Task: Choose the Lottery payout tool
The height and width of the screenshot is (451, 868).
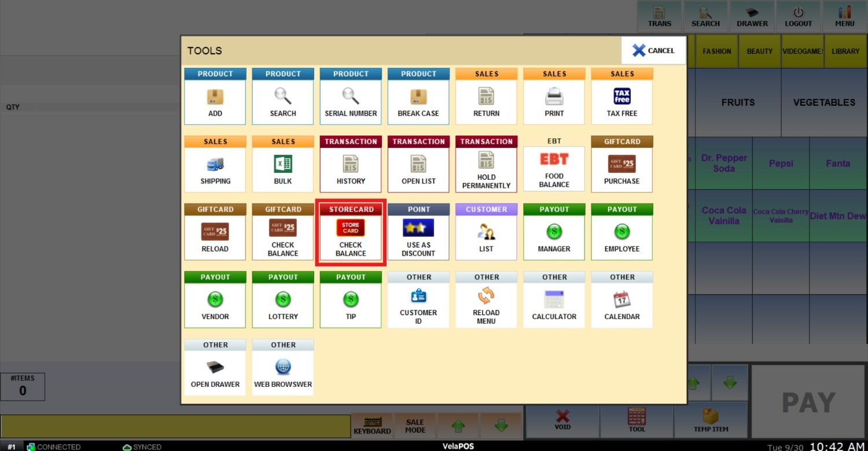Action: pos(283,305)
